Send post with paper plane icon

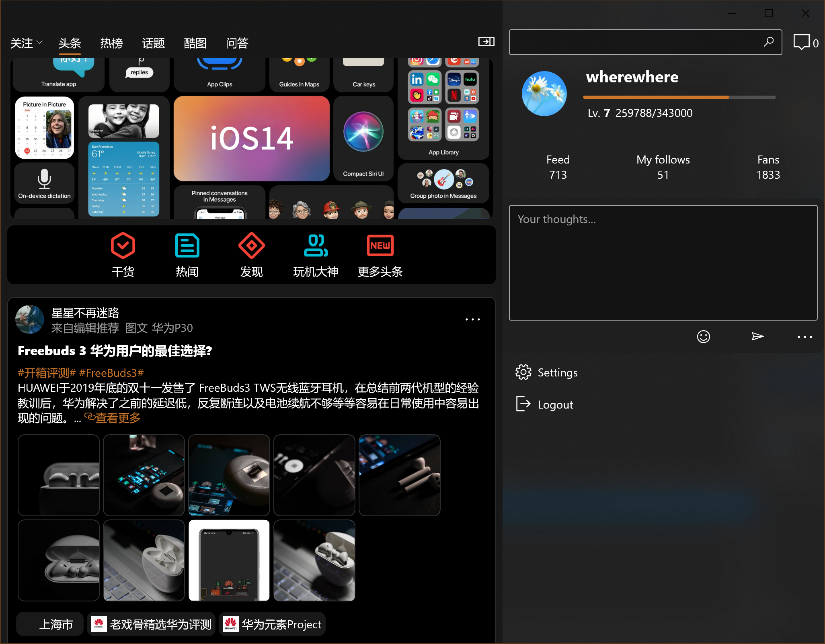[x=757, y=337]
